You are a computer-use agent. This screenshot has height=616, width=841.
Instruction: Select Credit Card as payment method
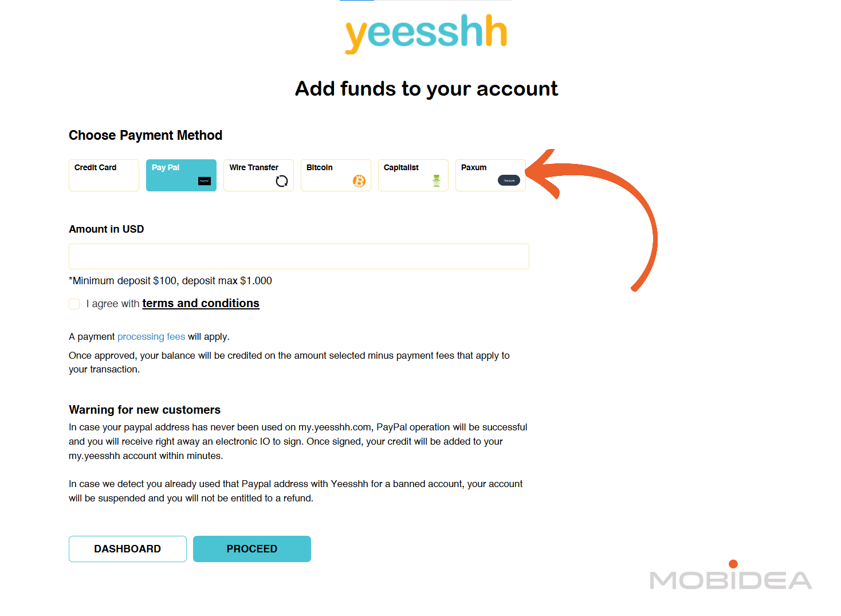click(x=104, y=175)
